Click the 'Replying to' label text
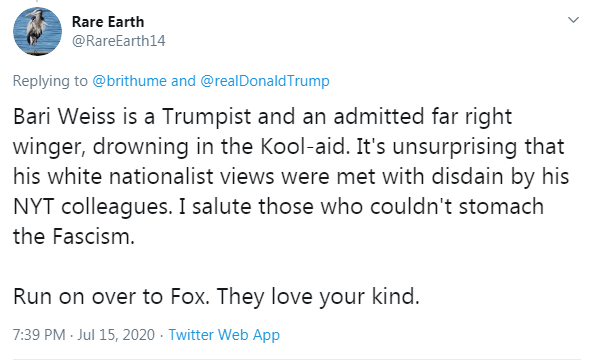 (50, 81)
